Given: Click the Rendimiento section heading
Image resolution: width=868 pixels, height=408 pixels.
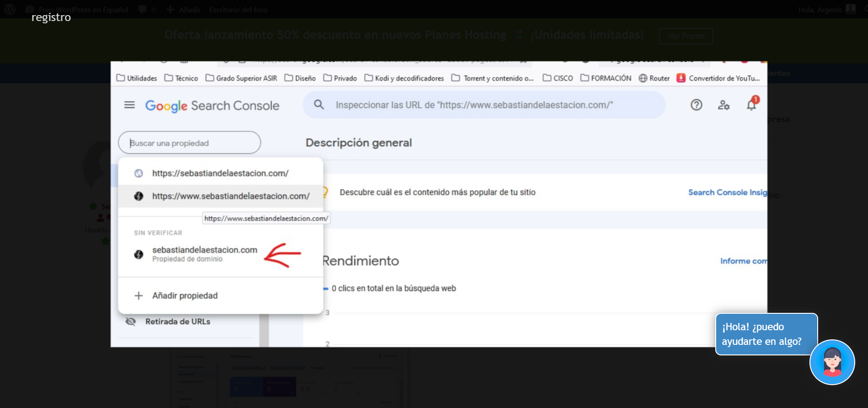Looking at the screenshot, I should click(x=361, y=261).
